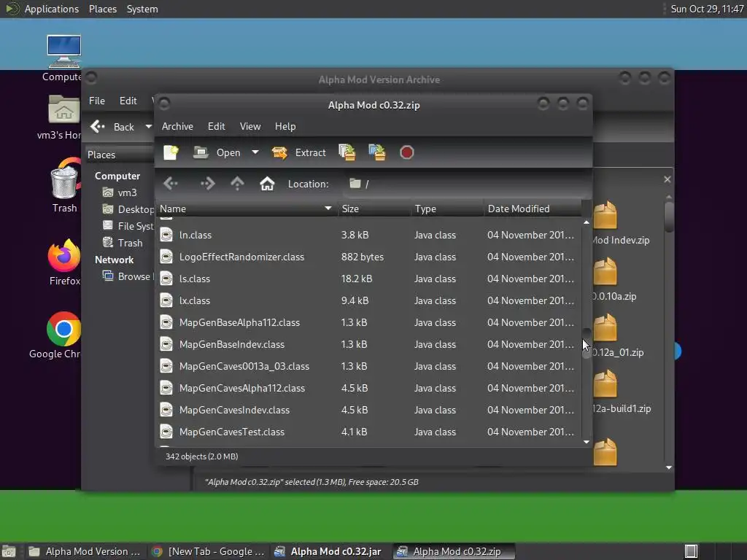The image size is (747, 560).
Task: Click the archive list scroll down arrow
Action: coord(587,442)
